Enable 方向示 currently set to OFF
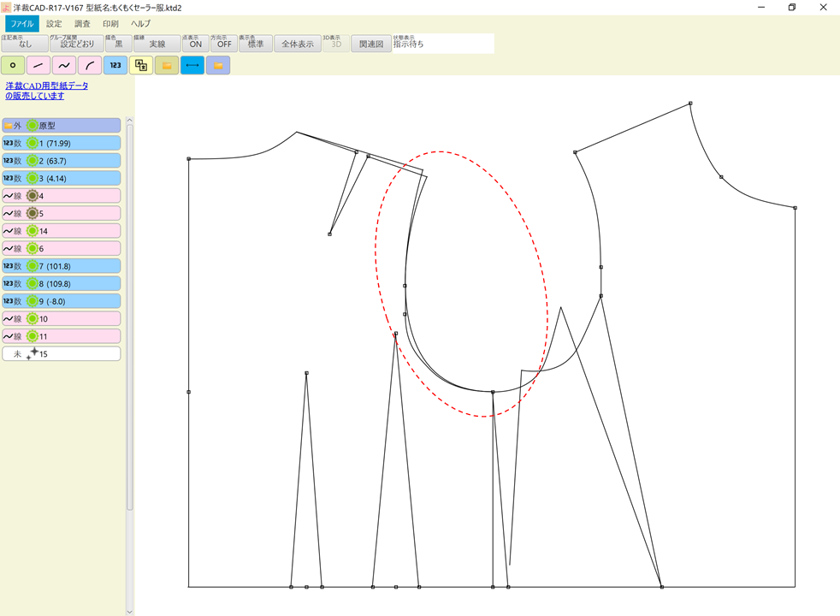The image size is (840, 616). coord(224,43)
